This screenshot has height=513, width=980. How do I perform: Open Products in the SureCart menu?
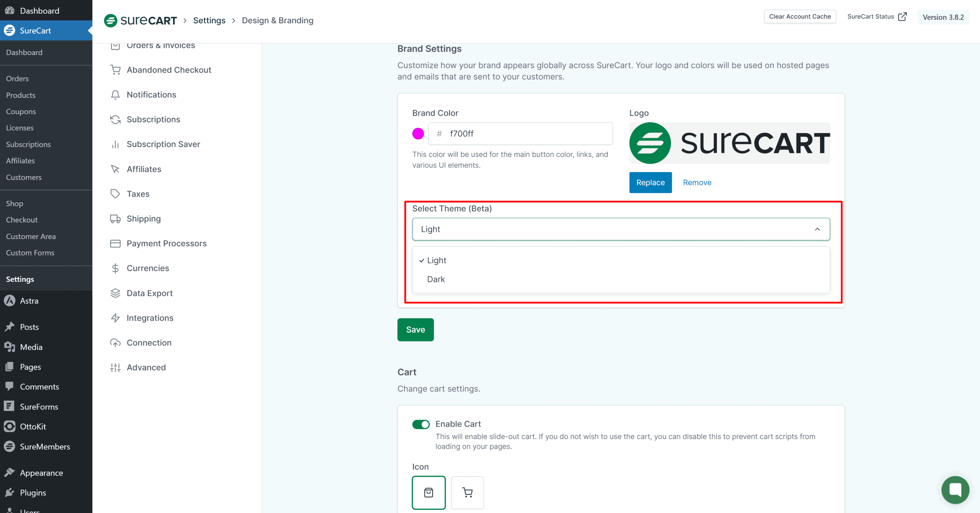pyautogui.click(x=21, y=95)
